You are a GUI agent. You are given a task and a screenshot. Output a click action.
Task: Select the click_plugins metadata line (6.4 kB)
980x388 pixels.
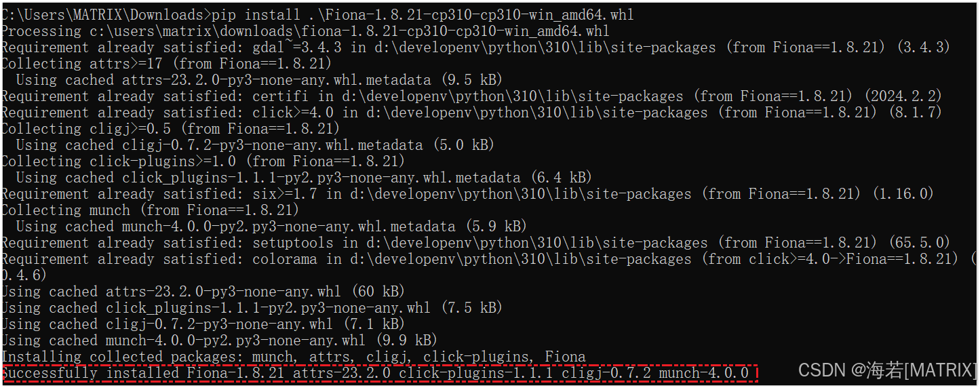point(304,178)
